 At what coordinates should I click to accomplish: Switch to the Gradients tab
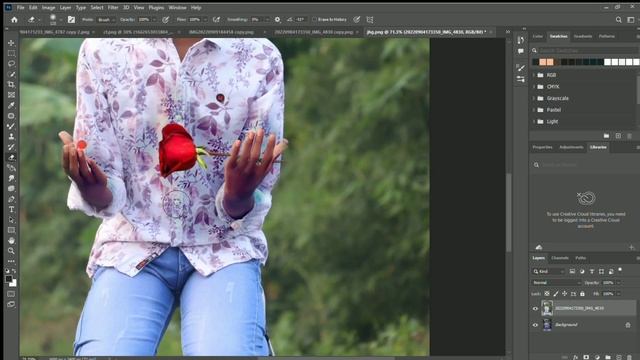(x=582, y=36)
